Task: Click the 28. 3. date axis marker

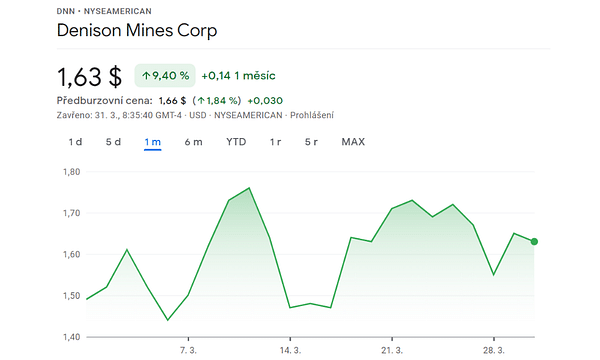Action: click(494, 350)
